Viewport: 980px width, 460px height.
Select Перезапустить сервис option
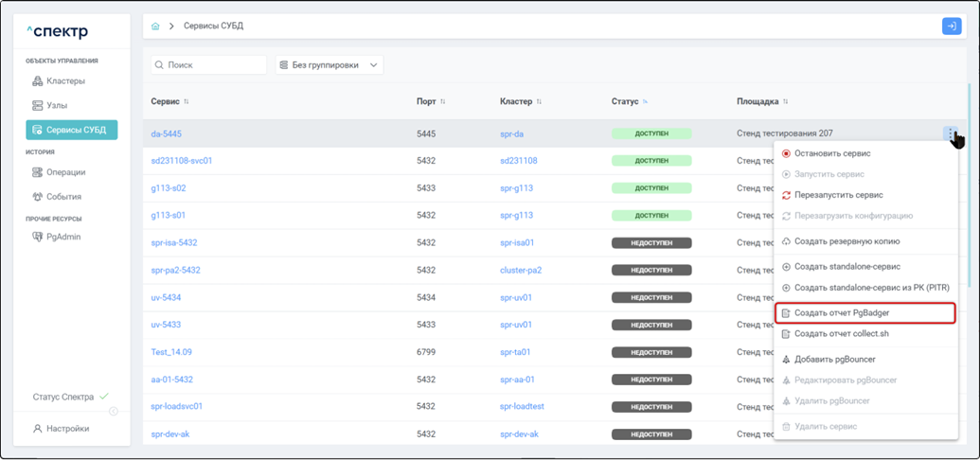coord(838,195)
